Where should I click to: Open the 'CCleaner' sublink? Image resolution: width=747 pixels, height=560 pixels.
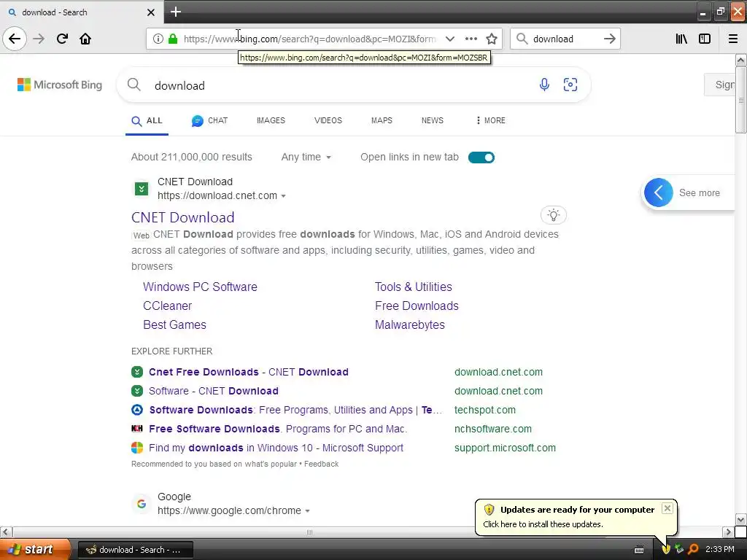coord(167,306)
